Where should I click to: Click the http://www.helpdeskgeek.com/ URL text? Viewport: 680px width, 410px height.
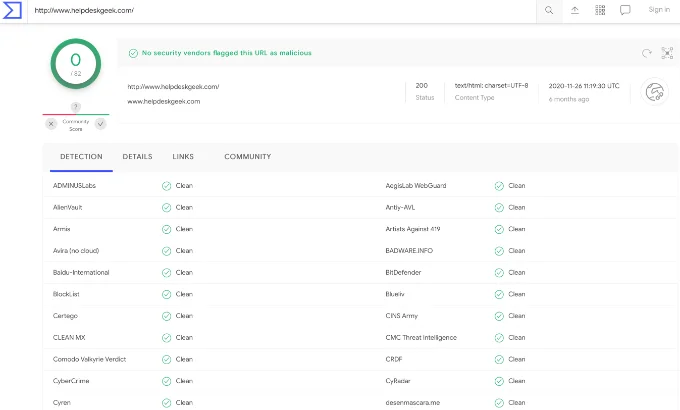[x=173, y=87]
